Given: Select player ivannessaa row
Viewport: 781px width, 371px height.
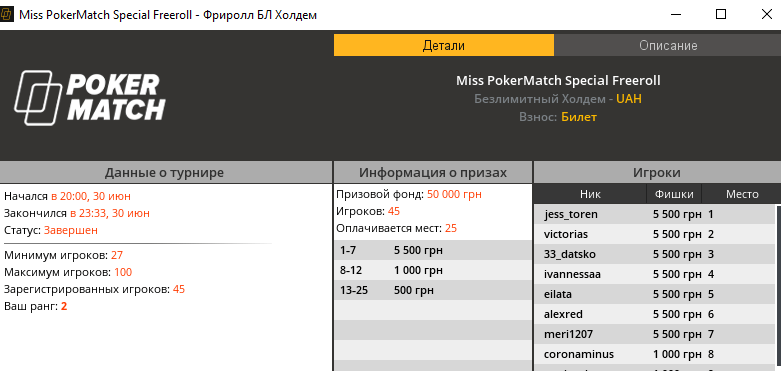Looking at the screenshot, I should coord(654,274).
